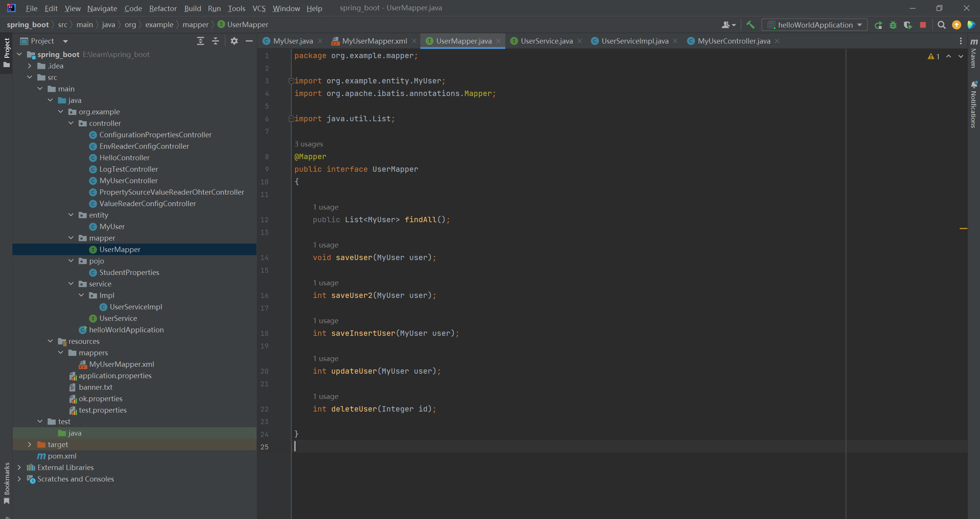Click the red Stop button
This screenshot has height=519, width=980.
923,25
